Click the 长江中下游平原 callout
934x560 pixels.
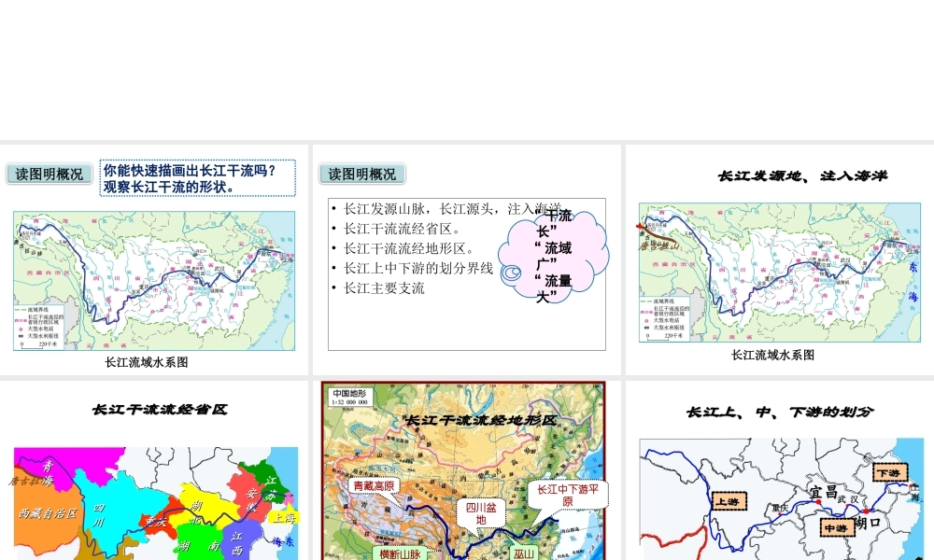pyautogui.click(x=568, y=495)
